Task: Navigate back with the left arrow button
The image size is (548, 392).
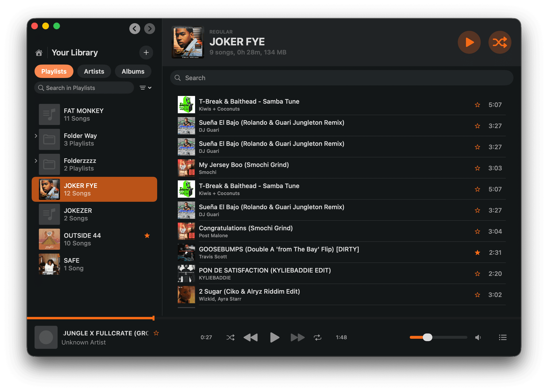Action: 134,29
